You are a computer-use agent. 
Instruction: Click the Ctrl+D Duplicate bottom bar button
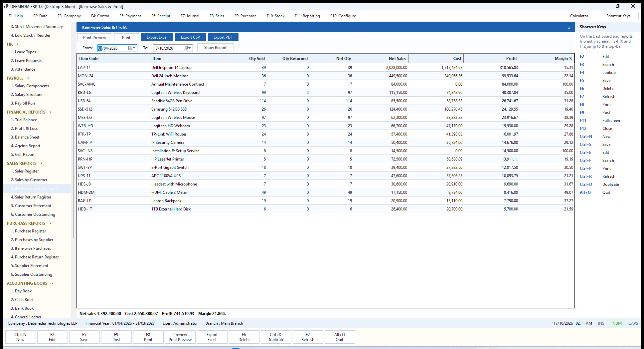[276, 337]
